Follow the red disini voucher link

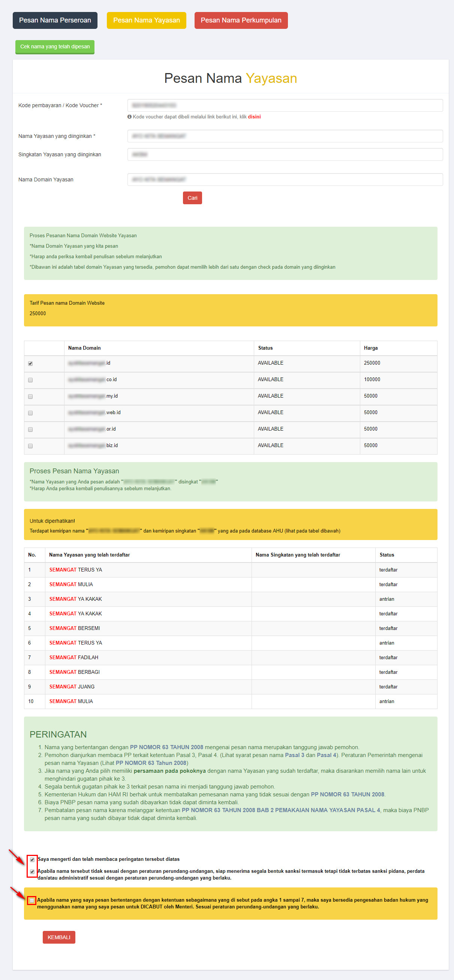pos(254,117)
